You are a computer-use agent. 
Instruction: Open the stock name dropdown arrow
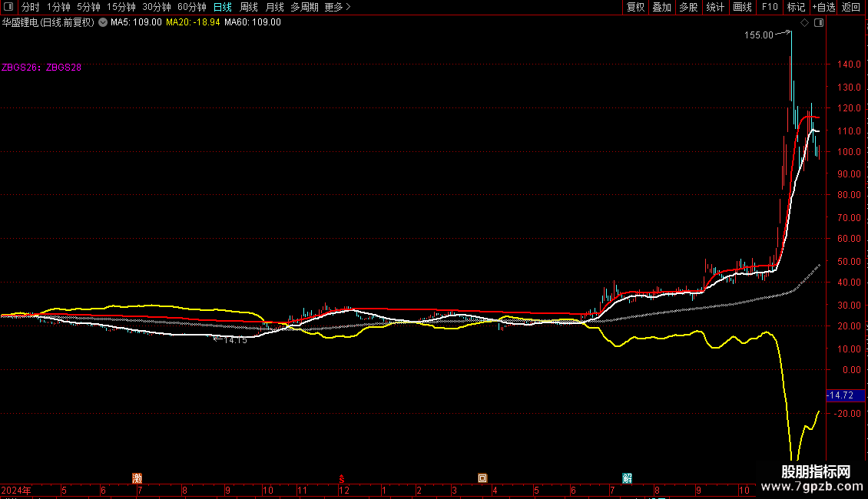click(103, 23)
